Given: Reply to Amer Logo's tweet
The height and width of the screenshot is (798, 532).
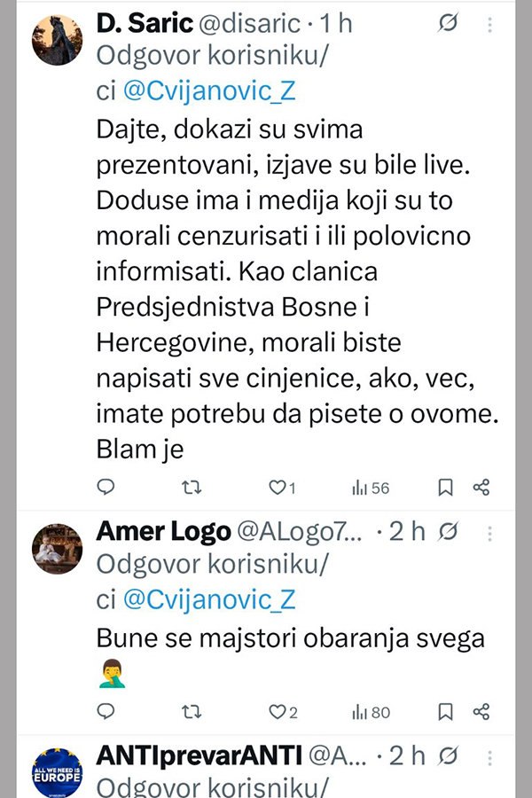Looking at the screenshot, I should click(106, 711).
